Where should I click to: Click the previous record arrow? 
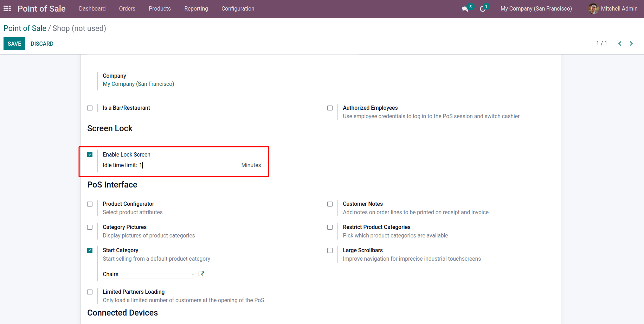coord(620,44)
